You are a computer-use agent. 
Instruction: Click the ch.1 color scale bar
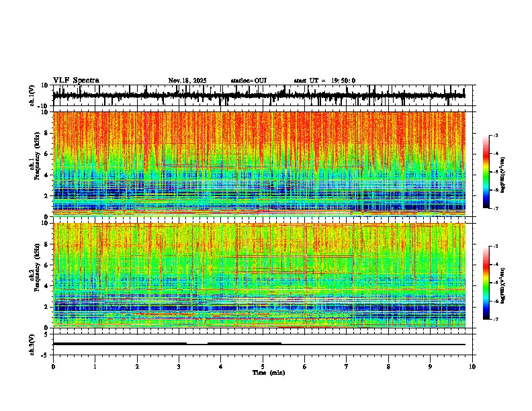[x=486, y=172]
